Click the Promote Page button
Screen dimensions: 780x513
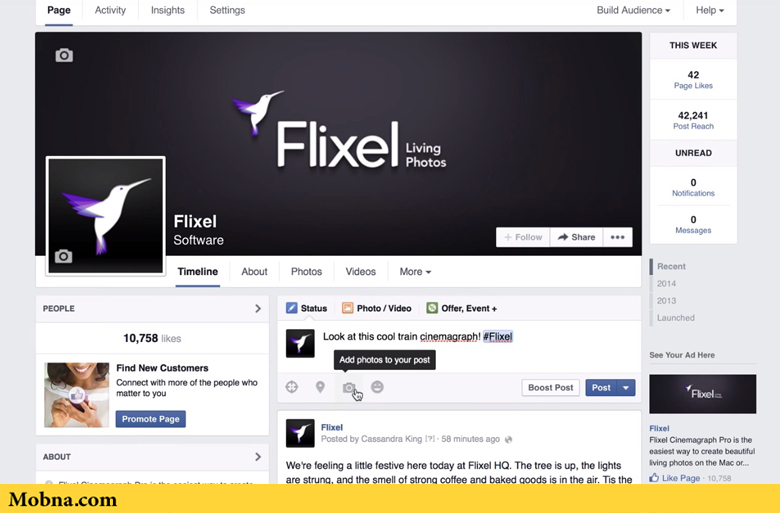[x=151, y=419]
